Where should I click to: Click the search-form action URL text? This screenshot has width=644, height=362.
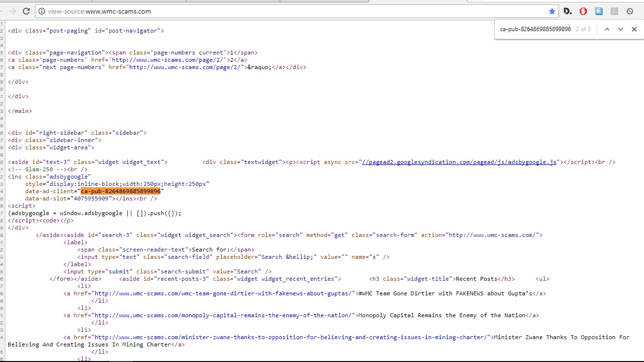pos(493,235)
